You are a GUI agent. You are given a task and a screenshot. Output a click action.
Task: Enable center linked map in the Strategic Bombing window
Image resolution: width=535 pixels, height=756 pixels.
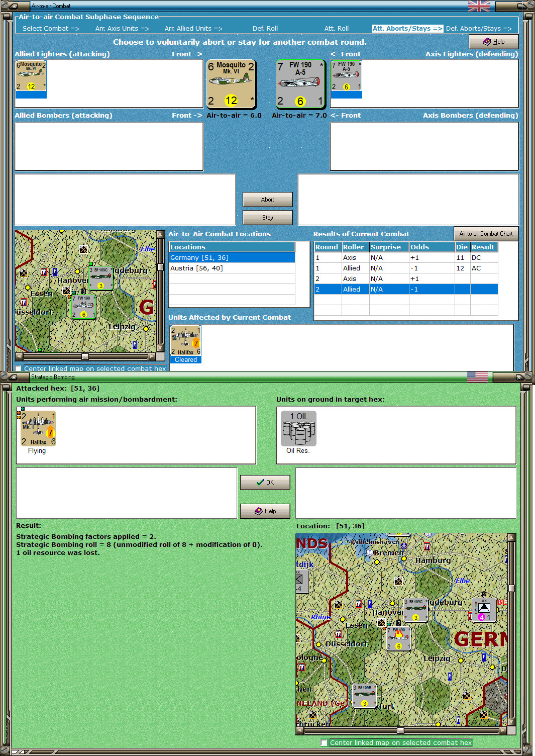[325, 742]
